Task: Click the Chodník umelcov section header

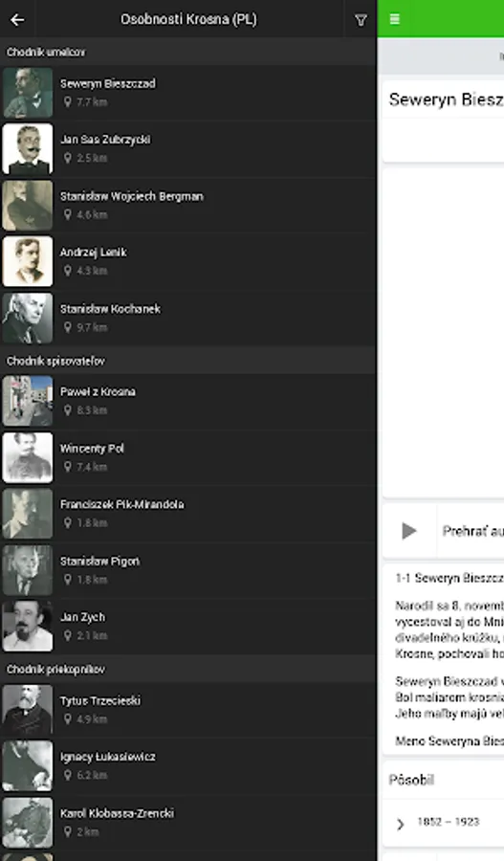Action: click(x=188, y=53)
